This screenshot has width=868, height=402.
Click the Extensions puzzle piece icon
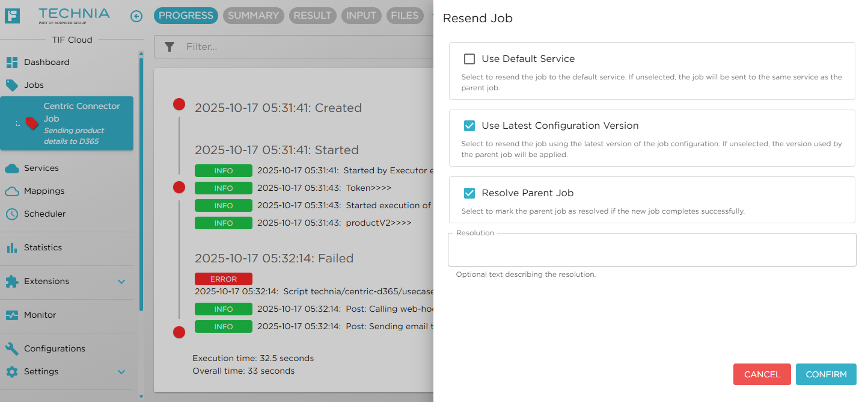(12, 282)
